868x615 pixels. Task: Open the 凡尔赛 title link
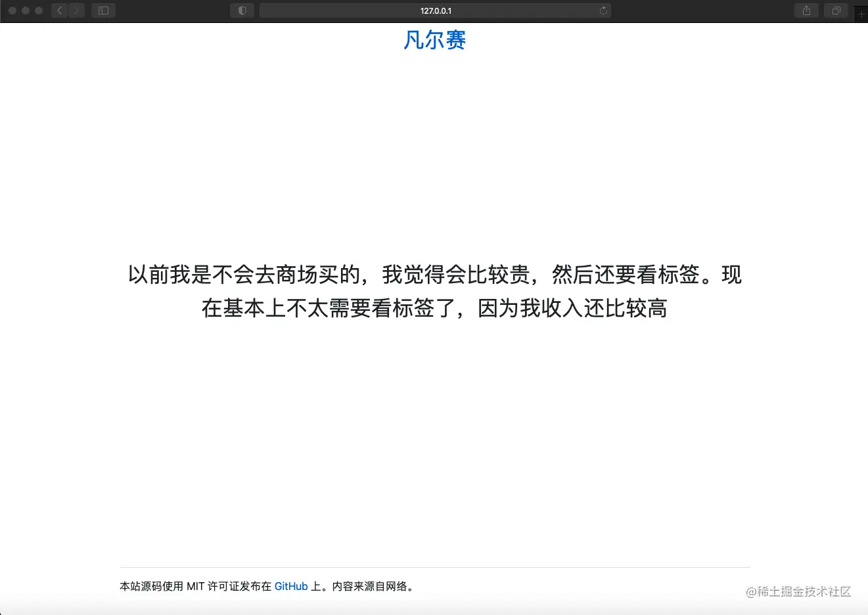(x=434, y=40)
